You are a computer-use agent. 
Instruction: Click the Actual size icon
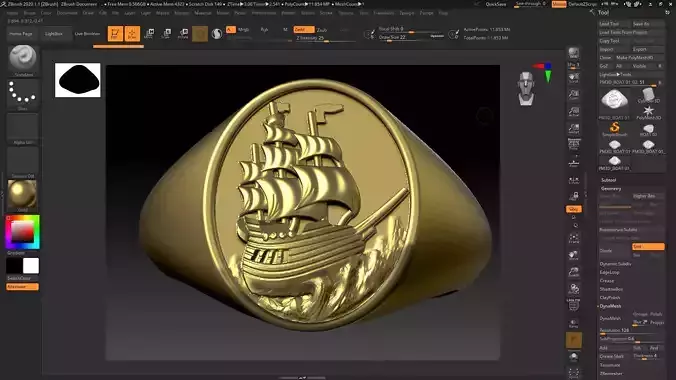coord(573,111)
